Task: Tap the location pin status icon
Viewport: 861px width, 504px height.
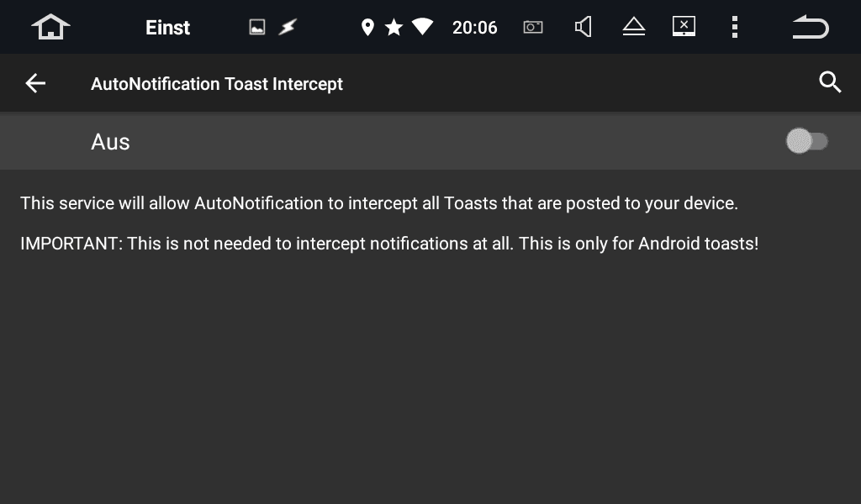Action: click(x=367, y=27)
